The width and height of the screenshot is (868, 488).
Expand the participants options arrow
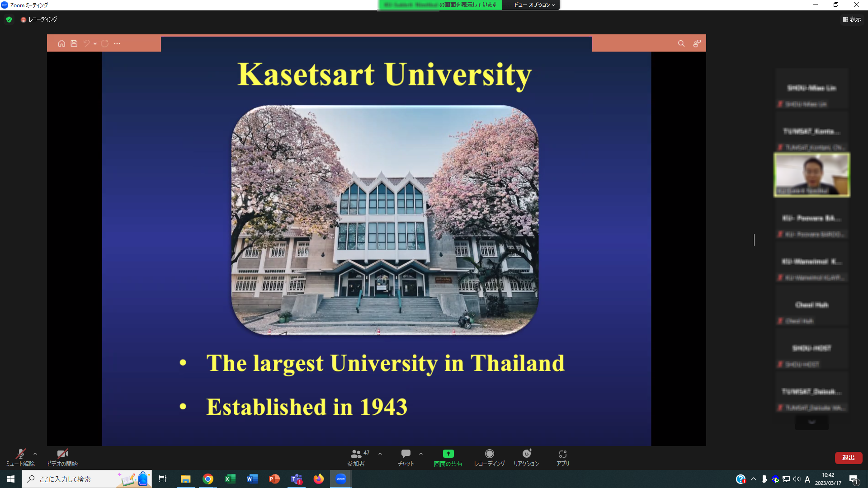pos(380,454)
